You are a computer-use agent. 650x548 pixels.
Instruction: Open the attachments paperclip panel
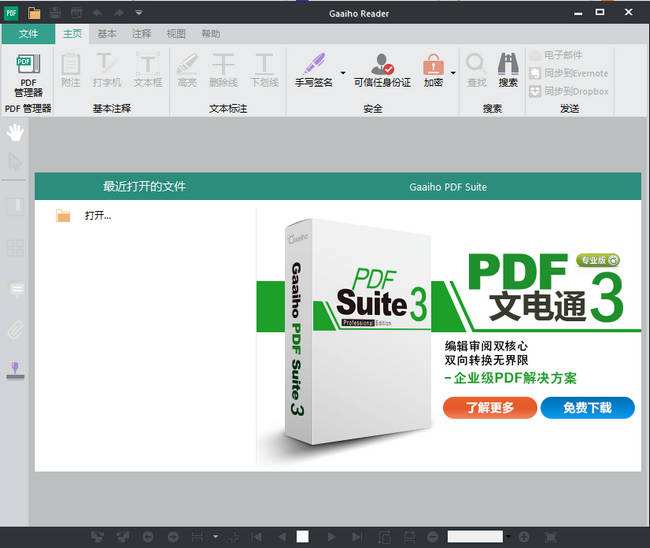16,330
